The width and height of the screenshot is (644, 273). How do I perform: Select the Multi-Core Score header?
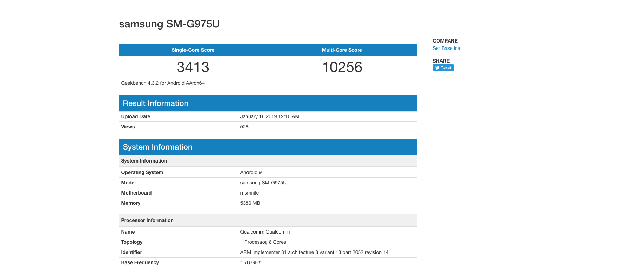click(342, 50)
